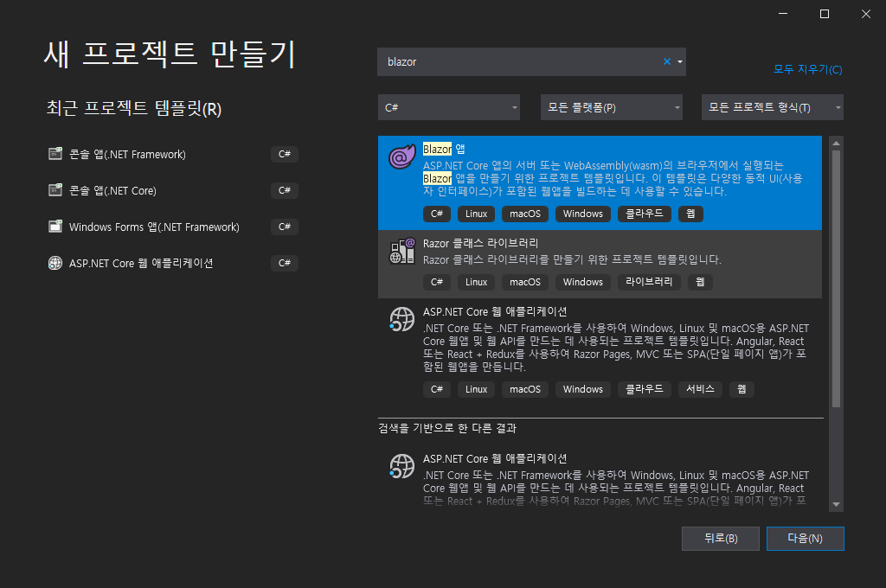
Task: Open the 모든 프로젝트 형식(T) dropdown
Action: click(773, 107)
